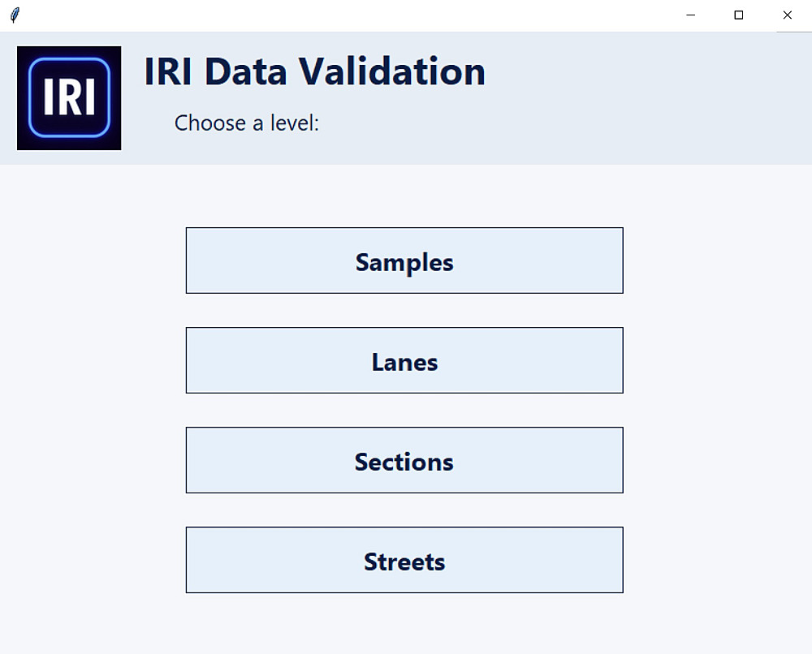812x654 pixels.
Task: Maximize the application window
Action: click(739, 15)
